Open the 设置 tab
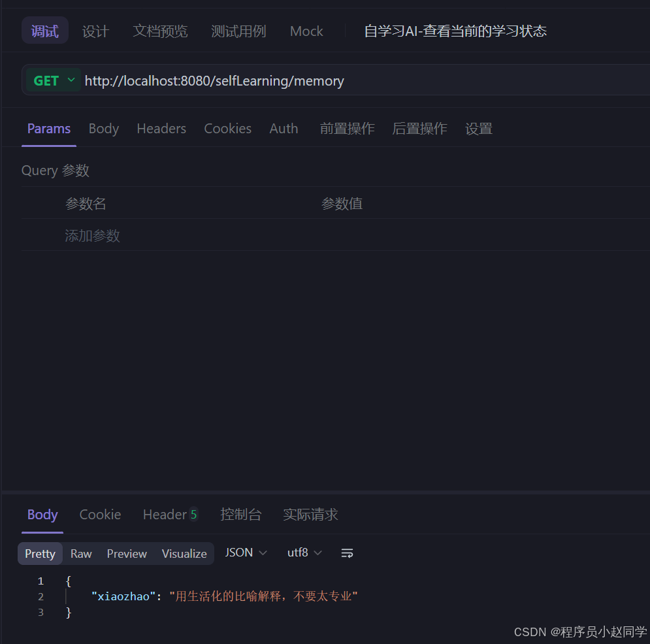The image size is (650, 644). tap(478, 129)
